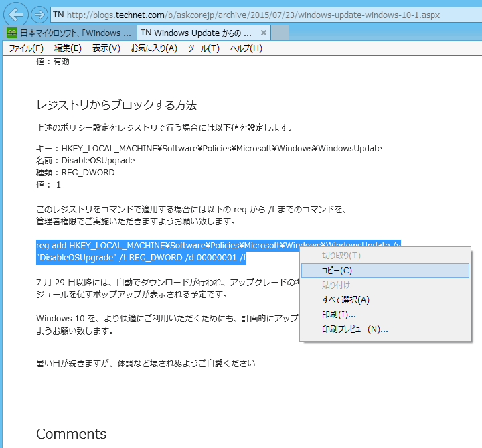Close the Windows Update tab
This screenshot has width=482, height=448.
(264, 33)
